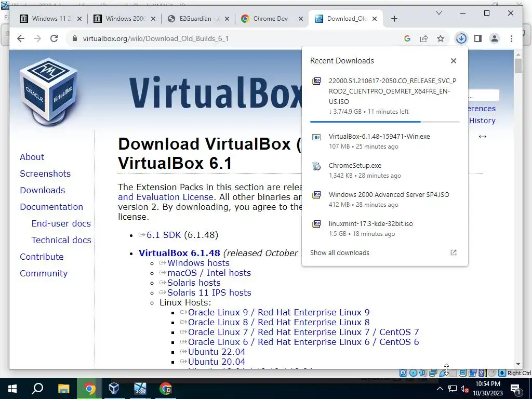Open linuxmint-17.3-kde-32bit.iso download
This screenshot has width=532, height=399.
click(x=385, y=229)
